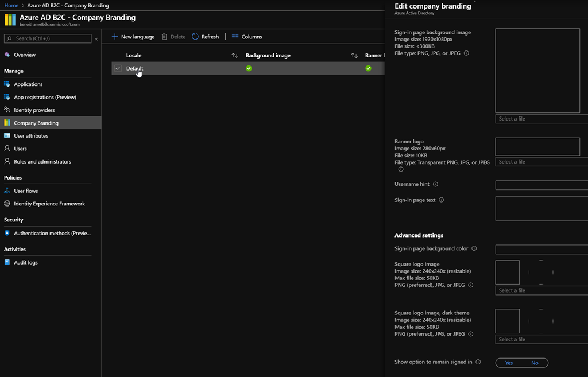The width and height of the screenshot is (588, 377).
Task: Click the App registrations (Preview) icon
Action: tap(7, 96)
